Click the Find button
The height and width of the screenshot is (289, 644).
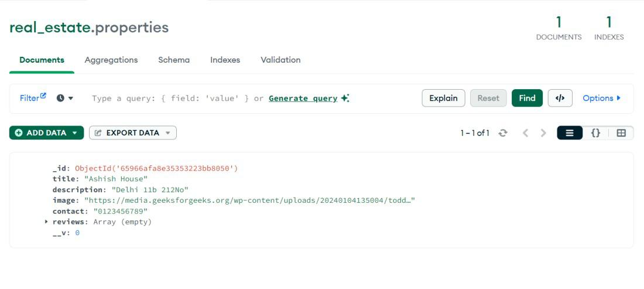point(527,98)
